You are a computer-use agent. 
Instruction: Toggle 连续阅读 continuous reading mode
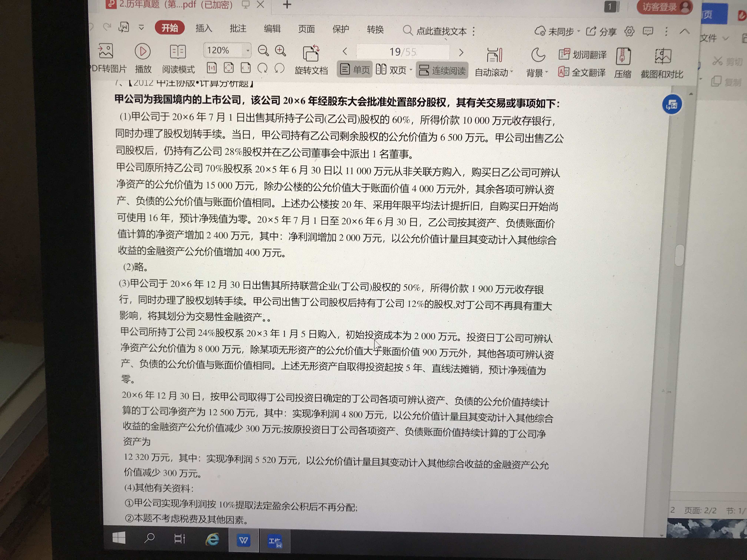(442, 70)
